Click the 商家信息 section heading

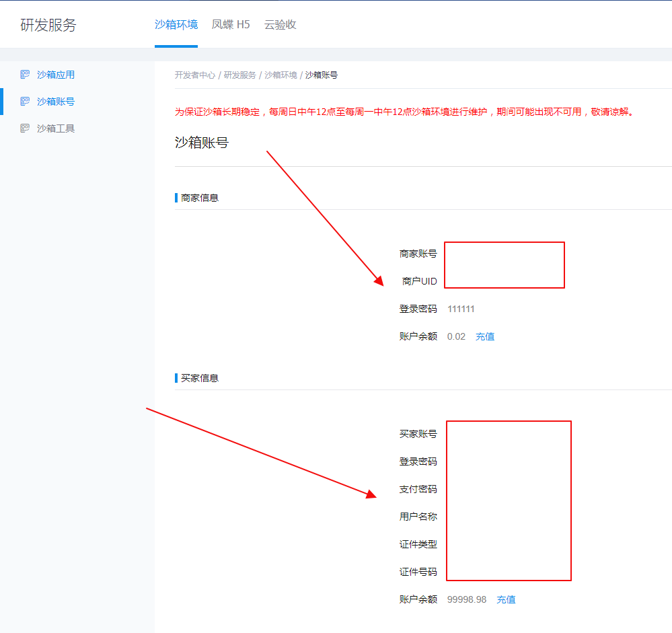[200, 198]
